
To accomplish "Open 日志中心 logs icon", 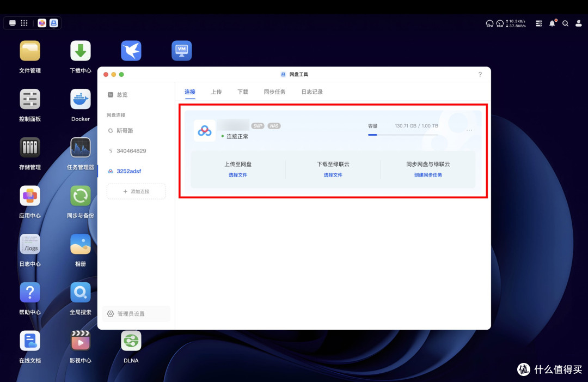I will (30, 244).
